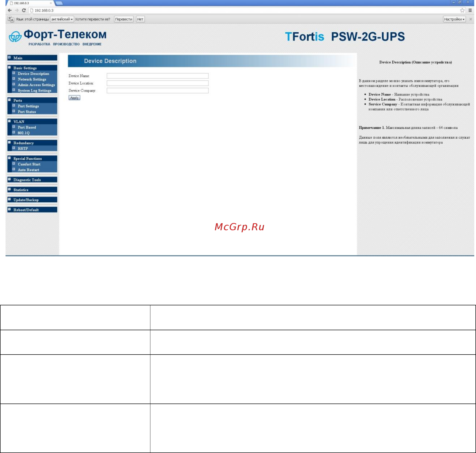This screenshot has height=453, width=476.
Task: Expand the Reboot/Default section
Action: [x=9, y=209]
